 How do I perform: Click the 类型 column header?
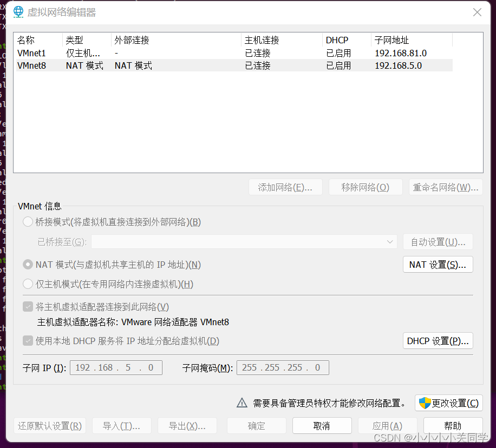(87, 40)
